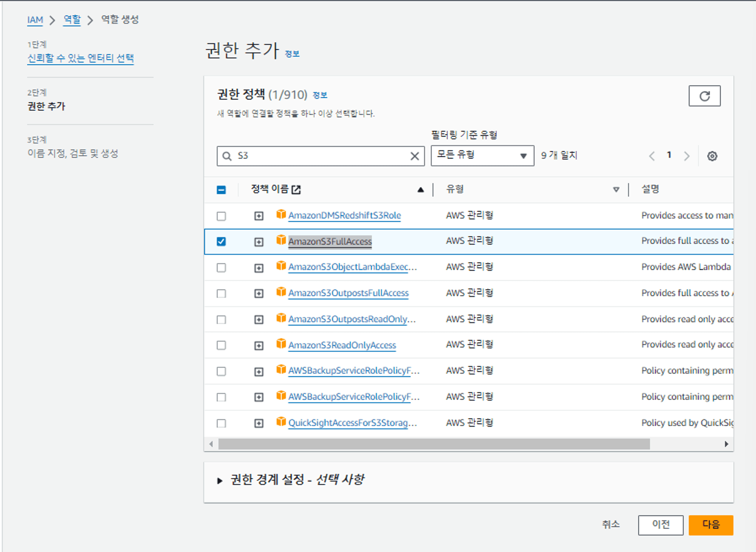Expand AmazonS3ObjectLambdaExec policy details
Image resolution: width=756 pixels, height=552 pixels.
tap(259, 268)
